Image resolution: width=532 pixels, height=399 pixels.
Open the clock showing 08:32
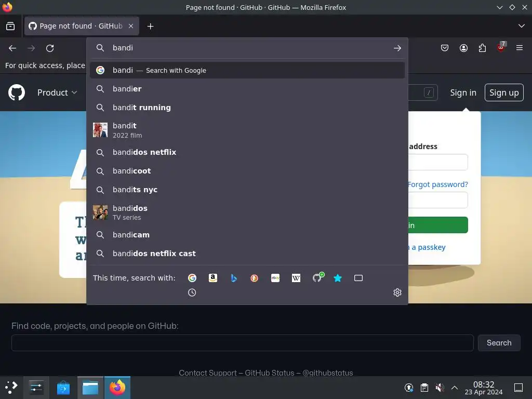tap(484, 388)
